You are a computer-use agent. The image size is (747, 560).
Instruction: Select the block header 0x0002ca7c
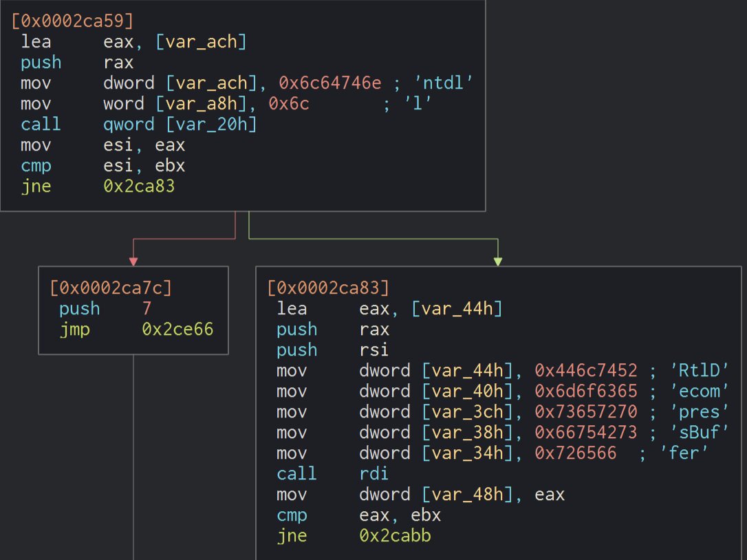[x=111, y=288]
